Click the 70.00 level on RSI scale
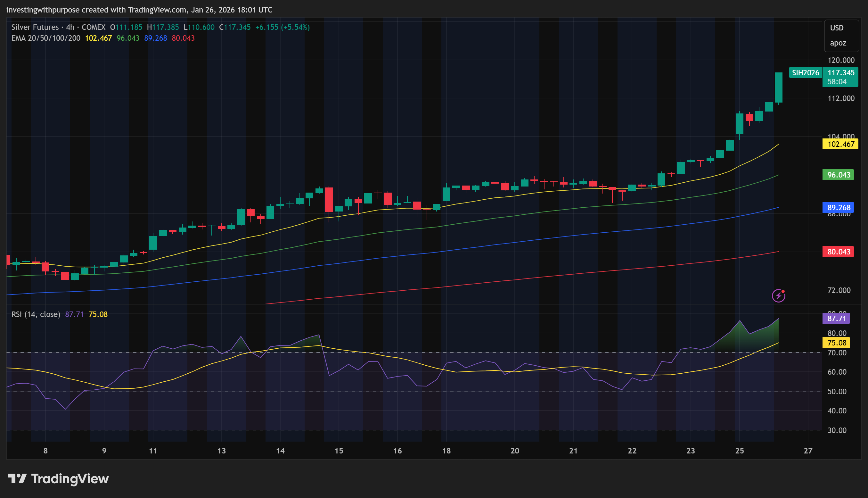 837,353
